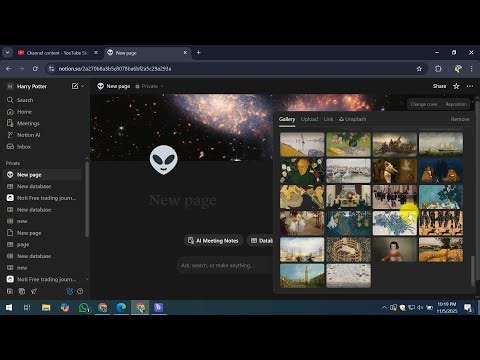Screen dimensions: 480x360
Task: Open New page with alien icon in sidebar
Action: [x=42, y=175]
